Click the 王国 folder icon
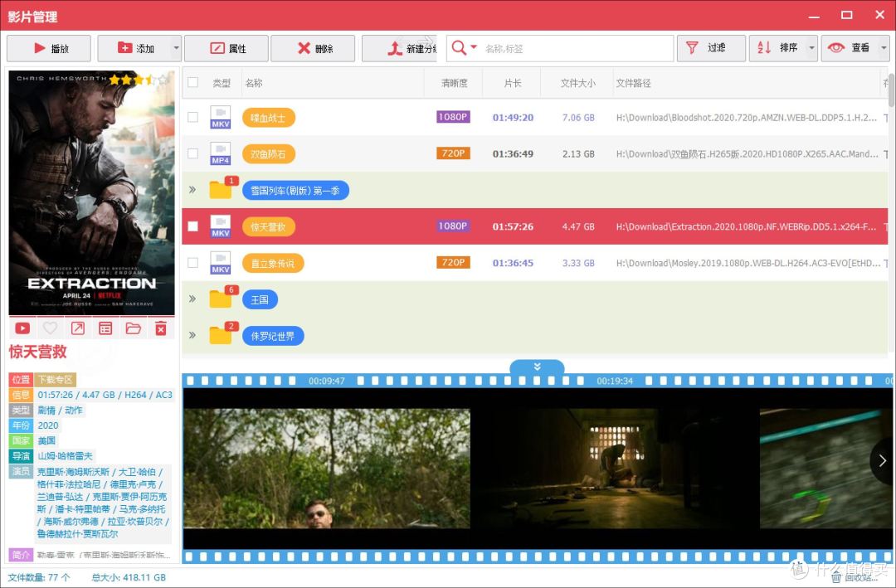 [221, 299]
